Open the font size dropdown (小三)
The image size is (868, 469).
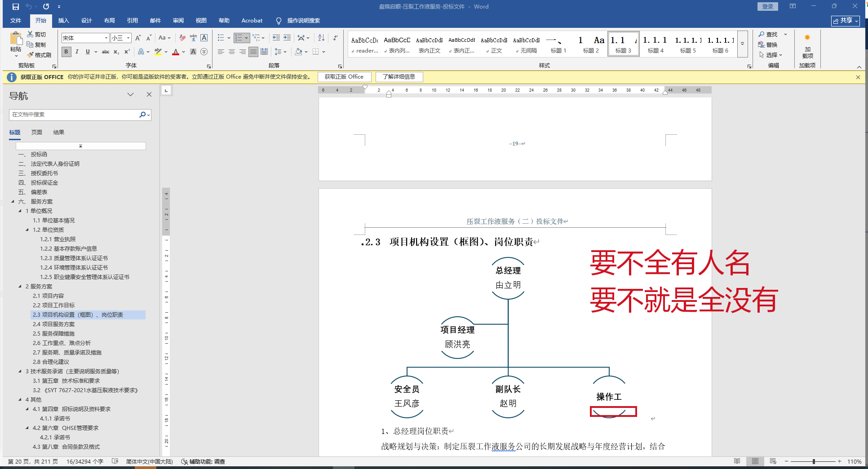[x=128, y=38]
